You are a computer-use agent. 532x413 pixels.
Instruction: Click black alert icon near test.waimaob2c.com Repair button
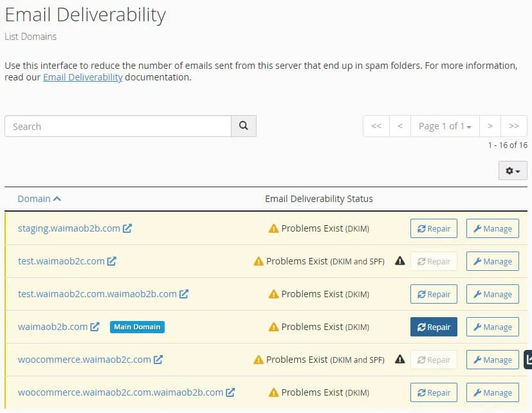[399, 261]
